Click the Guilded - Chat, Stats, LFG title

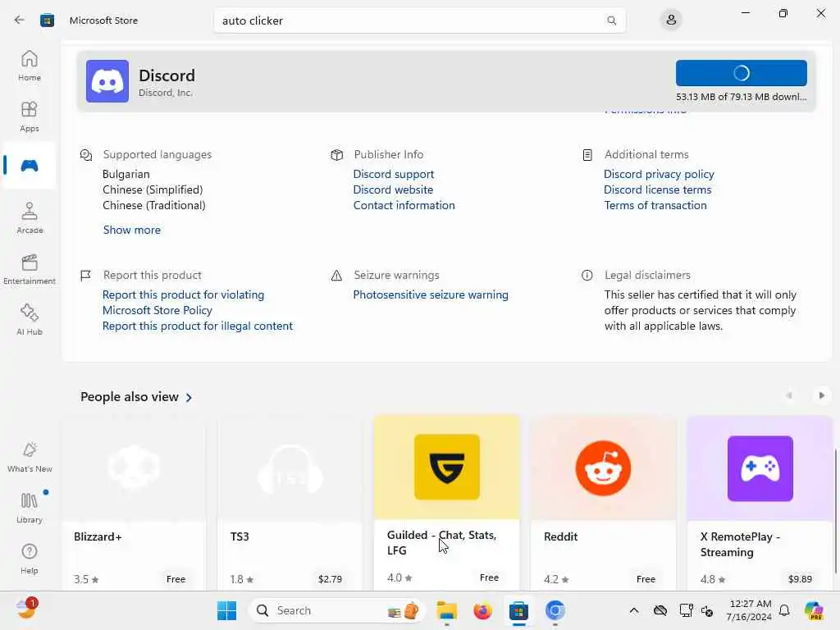click(x=442, y=543)
